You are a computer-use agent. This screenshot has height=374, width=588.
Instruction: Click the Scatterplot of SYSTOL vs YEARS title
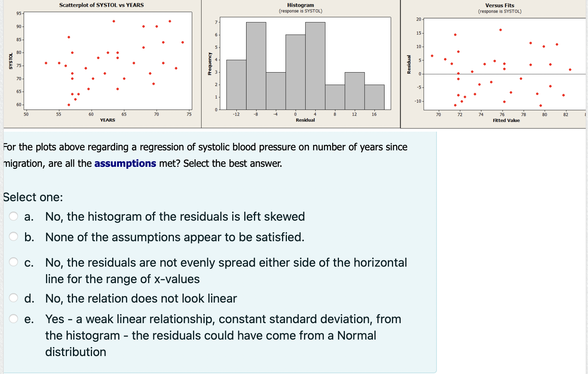pyautogui.click(x=101, y=5)
